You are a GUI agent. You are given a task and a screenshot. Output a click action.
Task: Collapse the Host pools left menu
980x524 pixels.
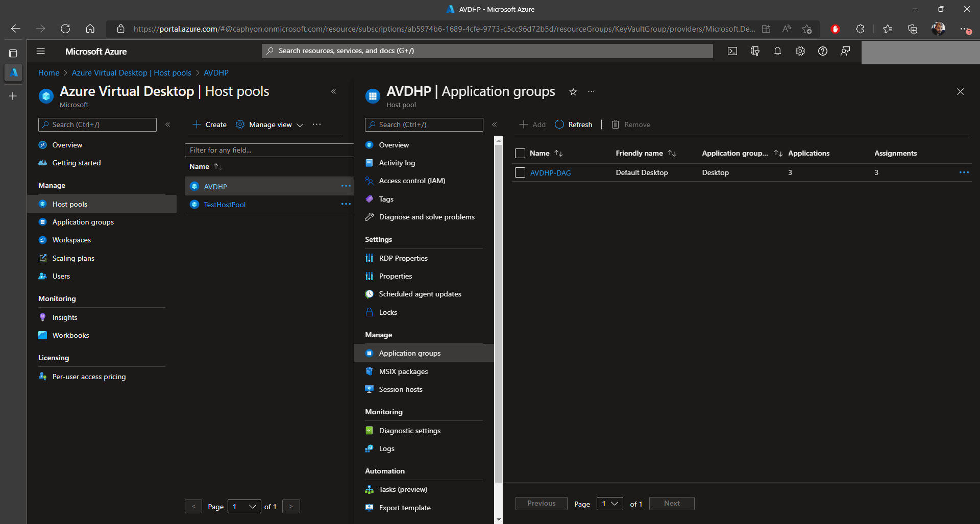167,124
